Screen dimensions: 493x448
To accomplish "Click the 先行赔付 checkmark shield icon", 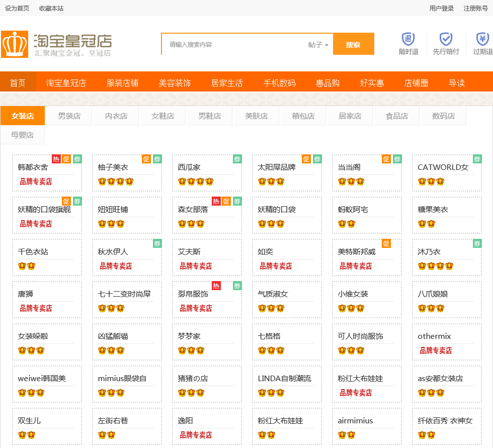I will pyautogui.click(x=446, y=39).
